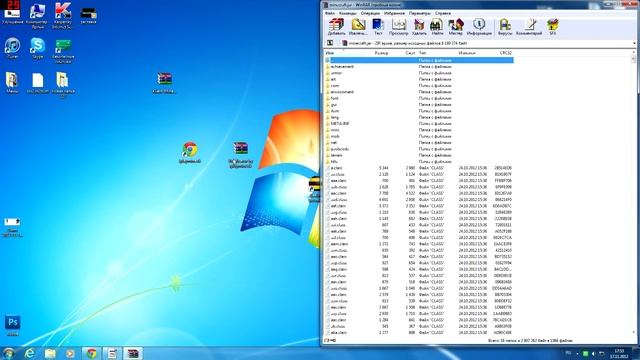The height and width of the screenshot is (360, 640).
Task: Click the Удалить (Delete) toolbar icon
Action: 419,27
